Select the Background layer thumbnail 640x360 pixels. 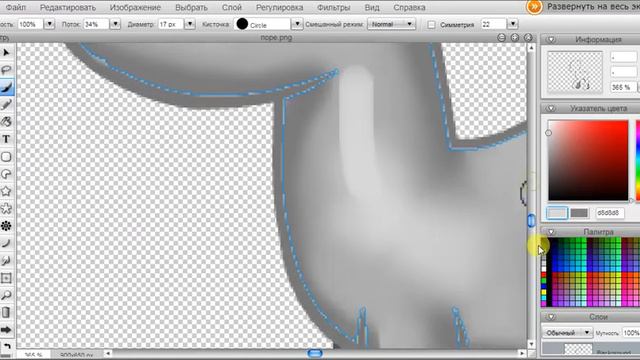[x=578, y=349]
